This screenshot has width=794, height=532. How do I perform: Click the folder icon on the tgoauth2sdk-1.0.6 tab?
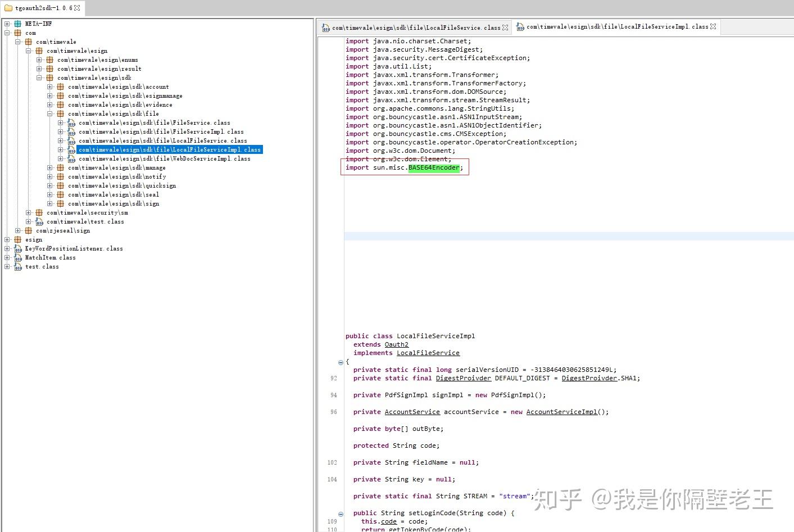(8, 8)
